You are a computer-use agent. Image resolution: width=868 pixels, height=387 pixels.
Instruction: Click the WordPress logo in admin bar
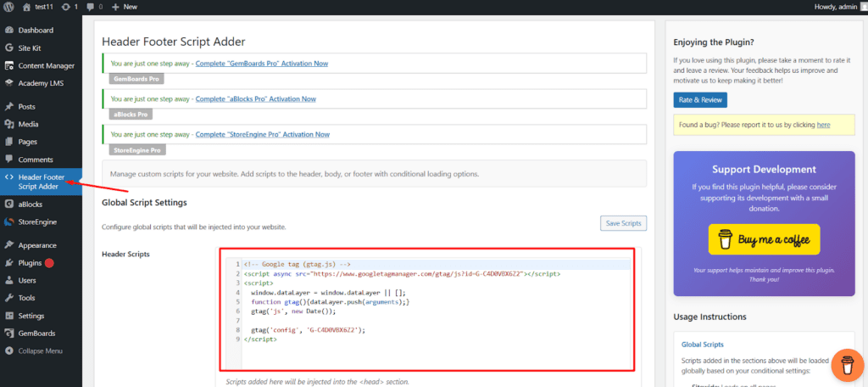click(8, 7)
